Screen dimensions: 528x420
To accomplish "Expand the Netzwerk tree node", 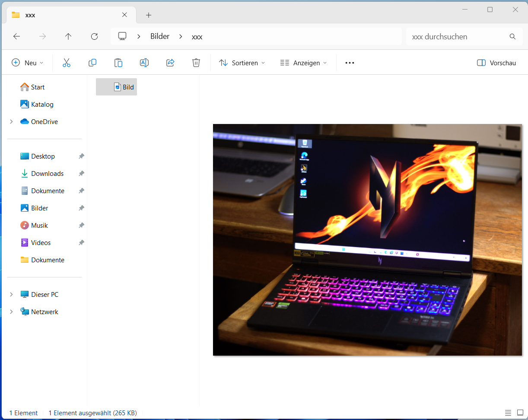I will click(x=11, y=312).
